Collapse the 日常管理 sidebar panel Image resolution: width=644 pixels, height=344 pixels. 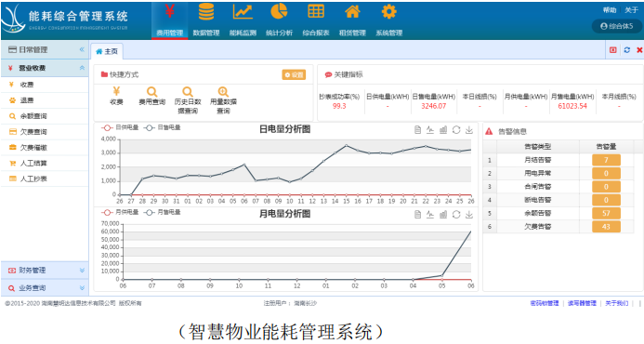[82, 49]
